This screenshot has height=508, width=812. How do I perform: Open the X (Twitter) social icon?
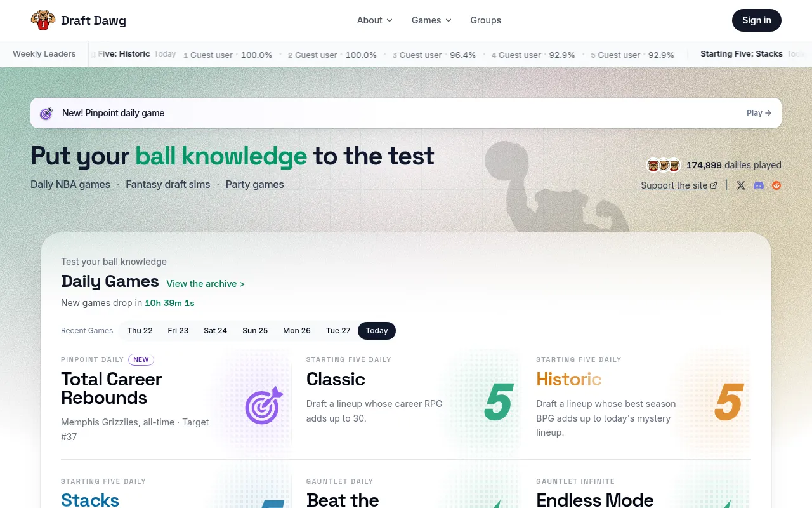click(x=741, y=185)
